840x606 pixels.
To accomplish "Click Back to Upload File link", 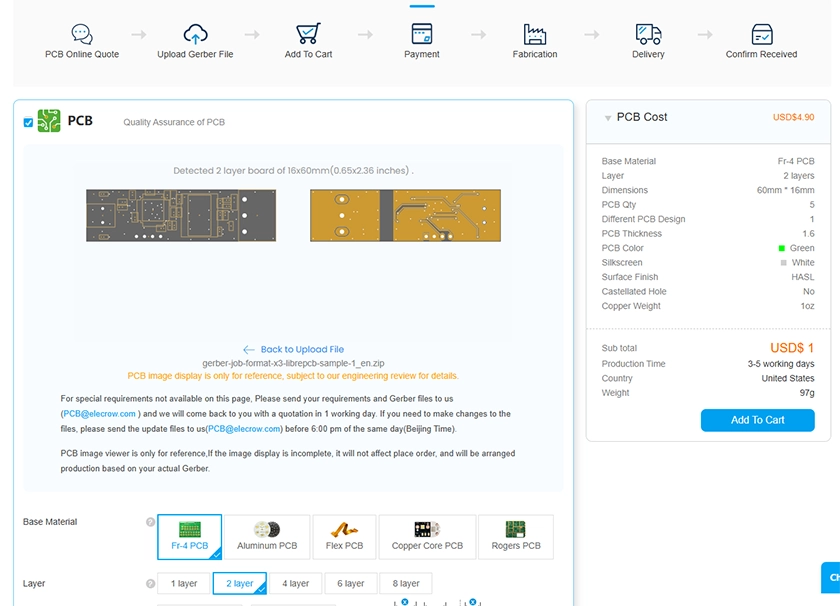I will 302,349.
